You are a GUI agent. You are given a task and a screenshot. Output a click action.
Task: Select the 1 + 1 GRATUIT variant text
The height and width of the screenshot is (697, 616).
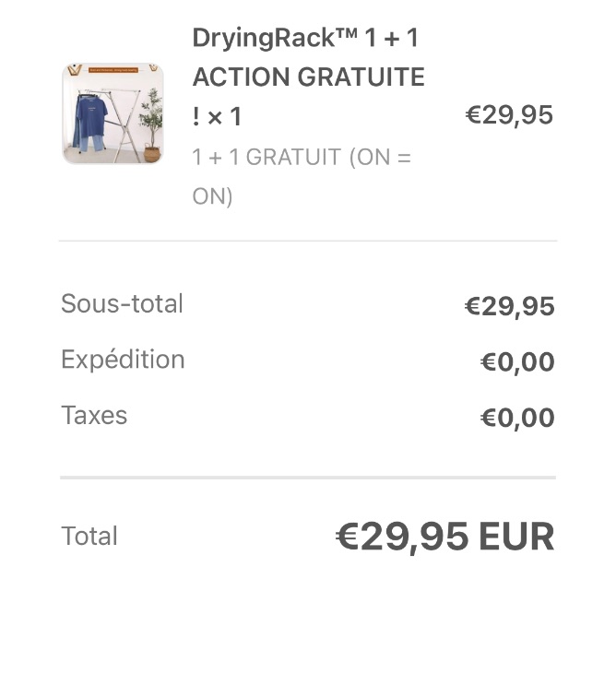pyautogui.click(x=302, y=176)
